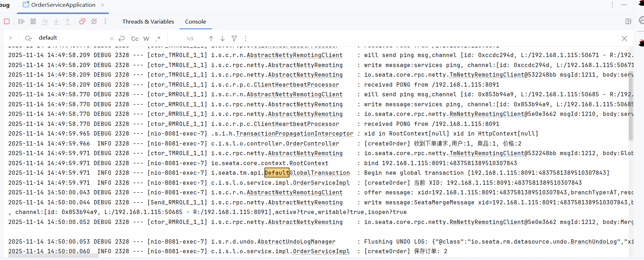Click the Resume Program icon
The width and height of the screenshot is (644, 260).
pyautogui.click(x=21, y=21)
